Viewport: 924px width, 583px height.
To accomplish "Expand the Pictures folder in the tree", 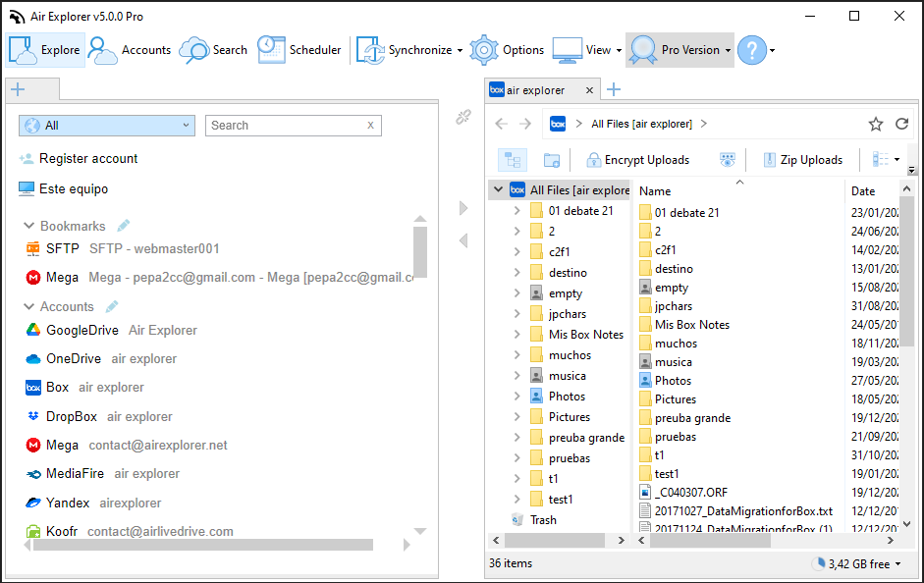I will 516,416.
